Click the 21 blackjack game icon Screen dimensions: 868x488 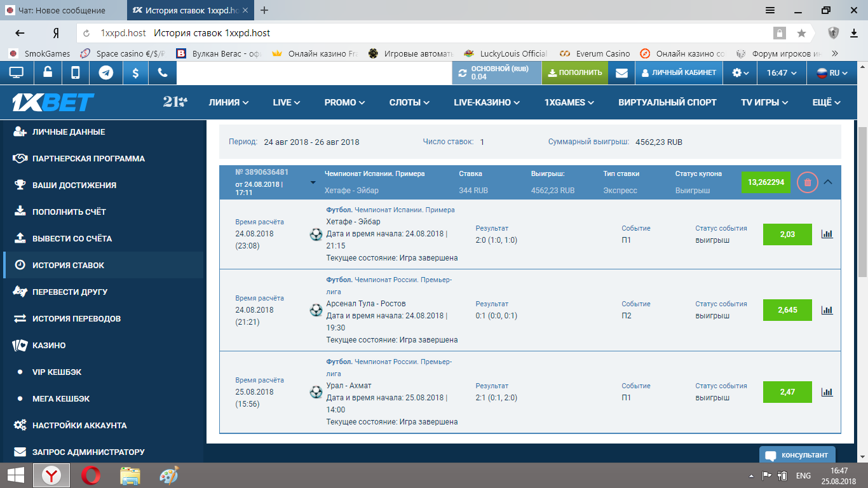175,102
